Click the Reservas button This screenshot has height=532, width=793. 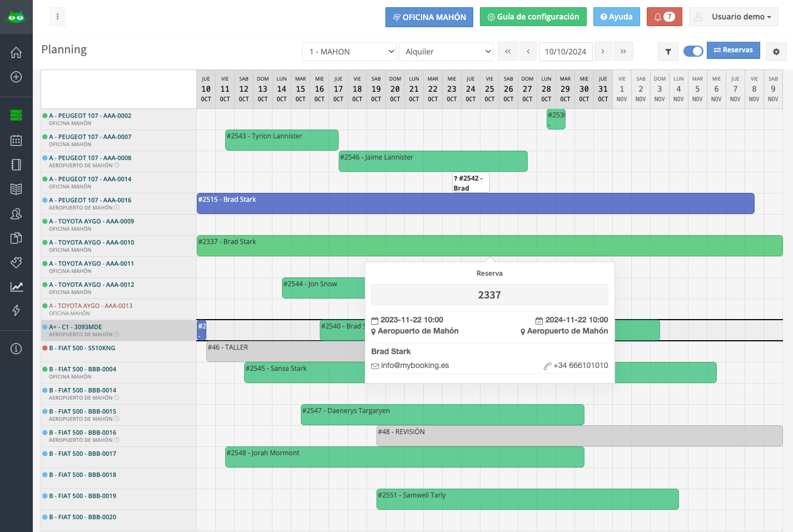click(733, 50)
